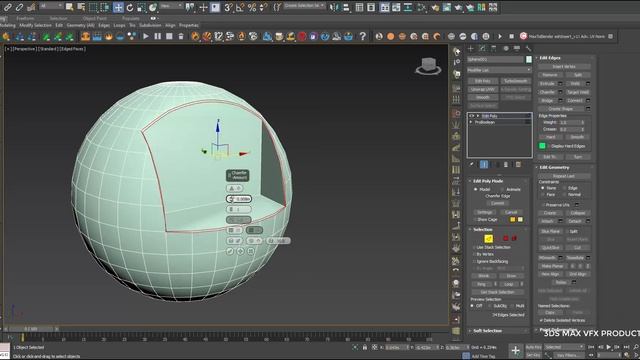Open the Properties ribbon menu
Viewport: 640px width, 360px height.
189,25
